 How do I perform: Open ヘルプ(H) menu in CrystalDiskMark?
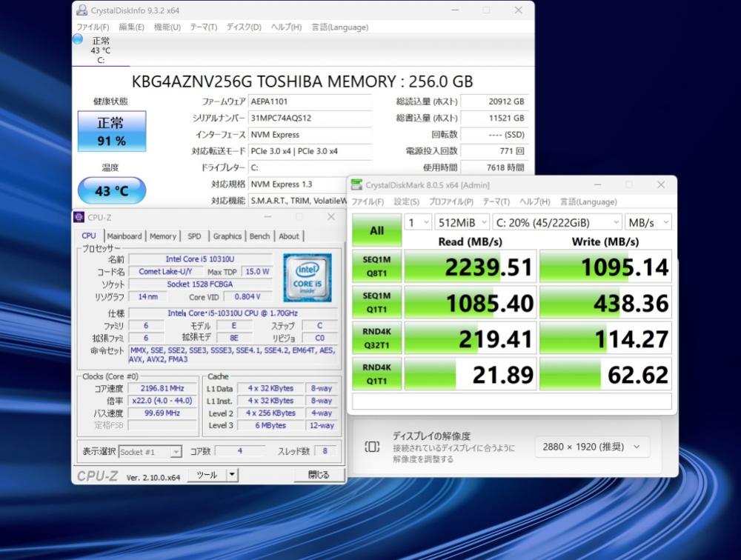pyautogui.click(x=535, y=201)
